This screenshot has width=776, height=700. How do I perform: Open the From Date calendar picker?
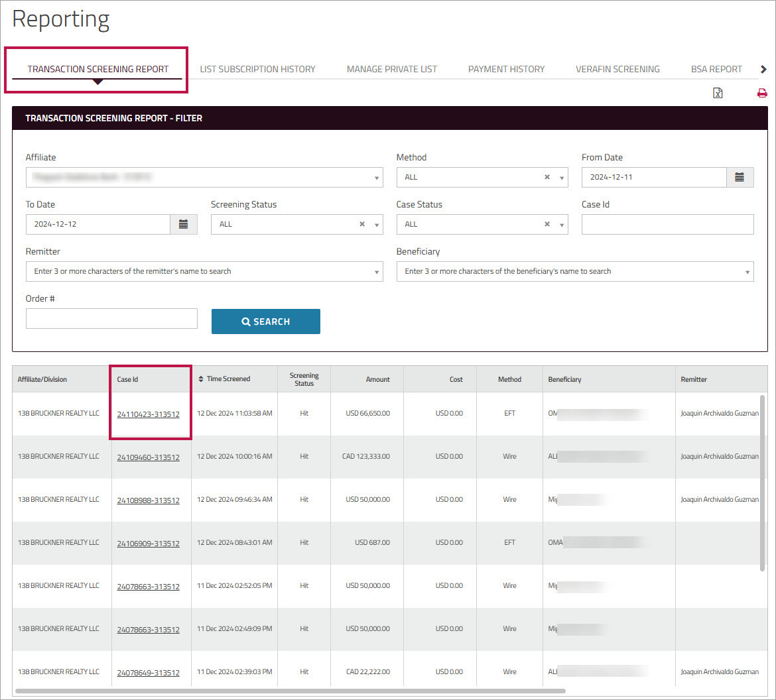pyautogui.click(x=740, y=177)
